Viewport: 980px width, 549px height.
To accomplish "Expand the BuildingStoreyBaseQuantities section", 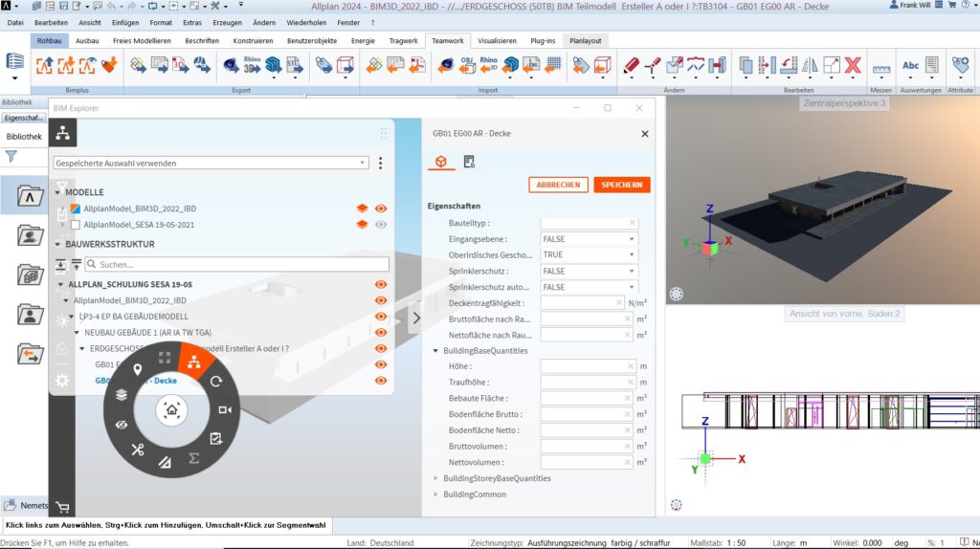I will point(436,478).
